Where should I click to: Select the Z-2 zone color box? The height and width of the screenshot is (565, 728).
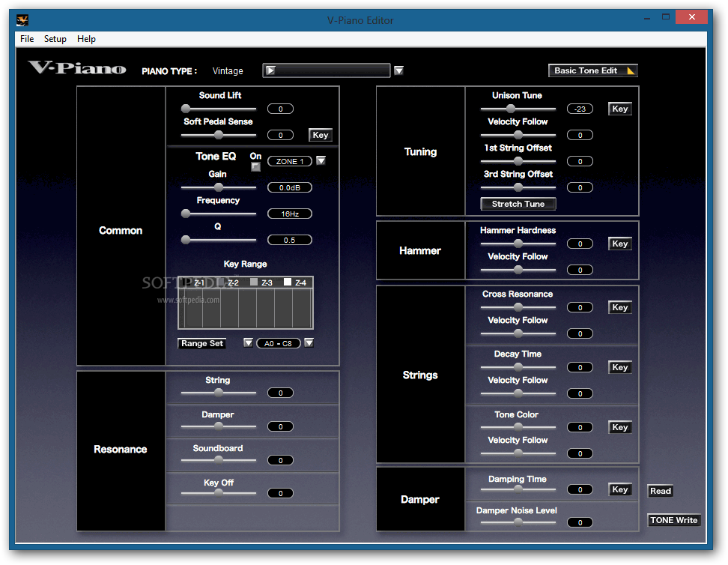[220, 282]
